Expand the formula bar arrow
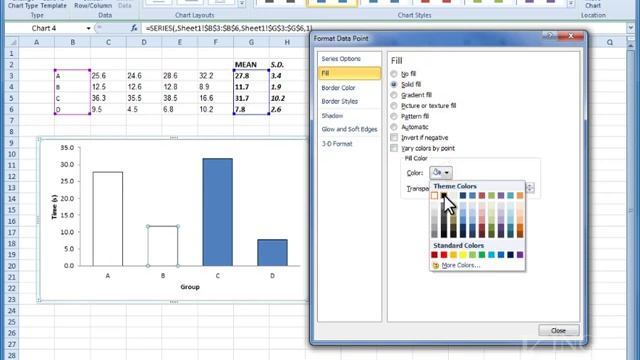 631,28
